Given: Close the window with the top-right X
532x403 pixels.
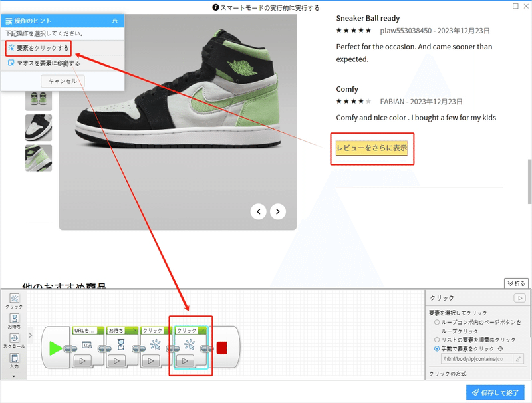Looking at the screenshot, I should point(526,6).
